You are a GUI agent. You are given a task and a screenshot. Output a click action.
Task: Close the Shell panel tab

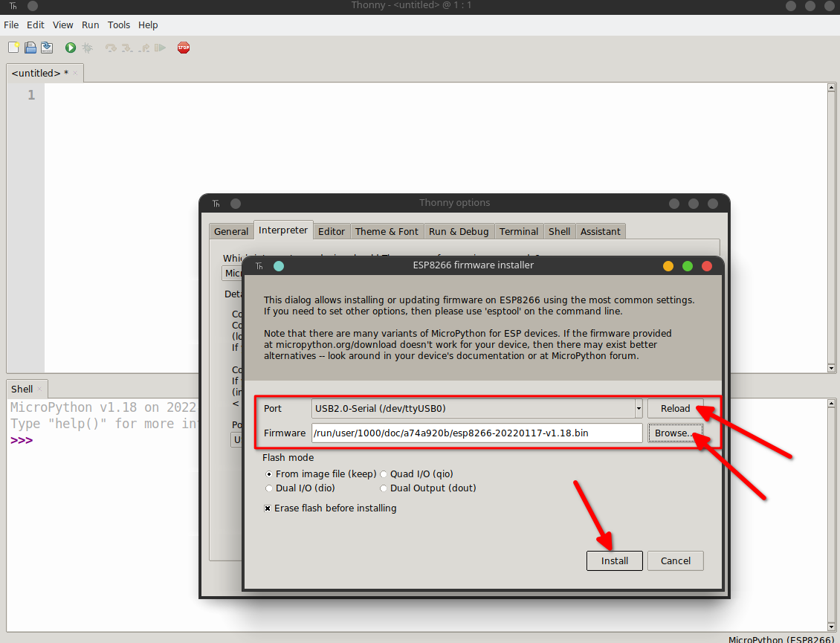(39, 389)
